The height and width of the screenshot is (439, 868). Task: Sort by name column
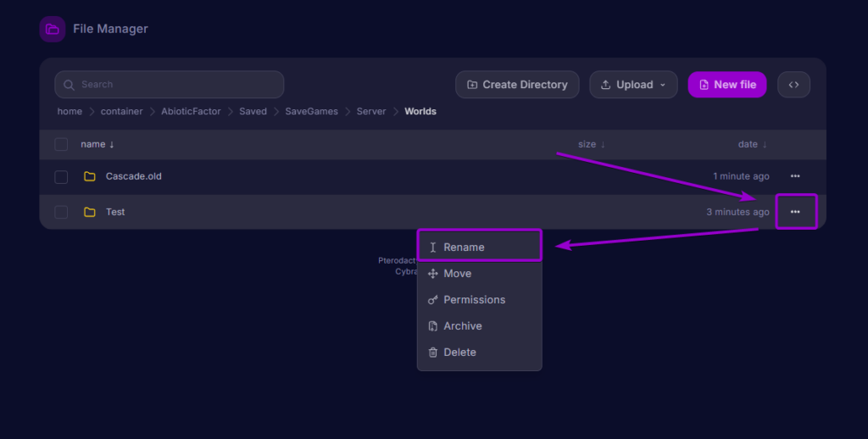tap(97, 144)
